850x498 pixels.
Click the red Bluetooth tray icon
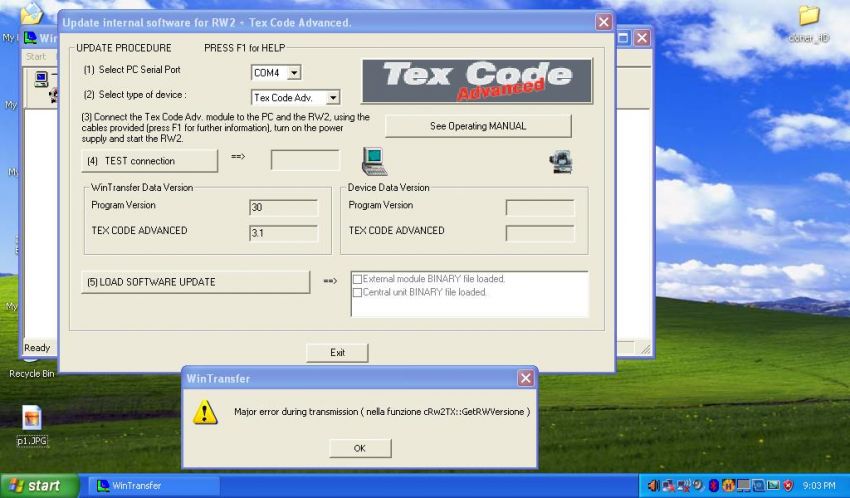[714, 486]
